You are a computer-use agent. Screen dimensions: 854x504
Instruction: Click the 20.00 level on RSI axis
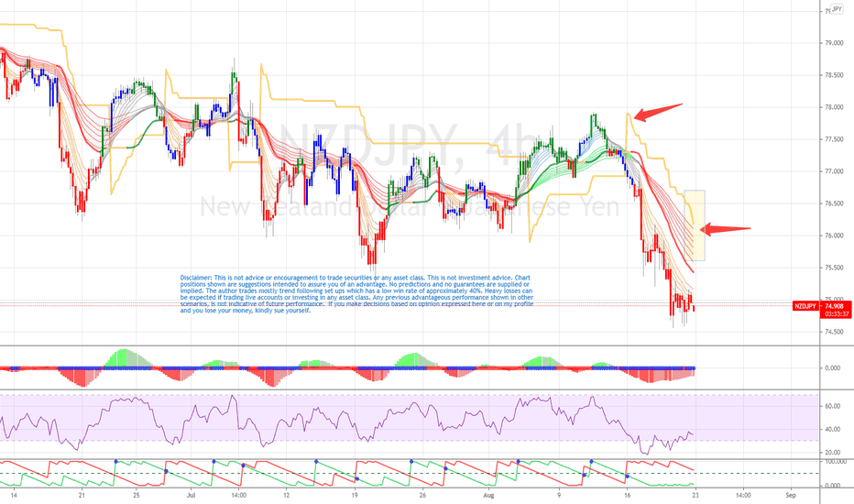833,453
